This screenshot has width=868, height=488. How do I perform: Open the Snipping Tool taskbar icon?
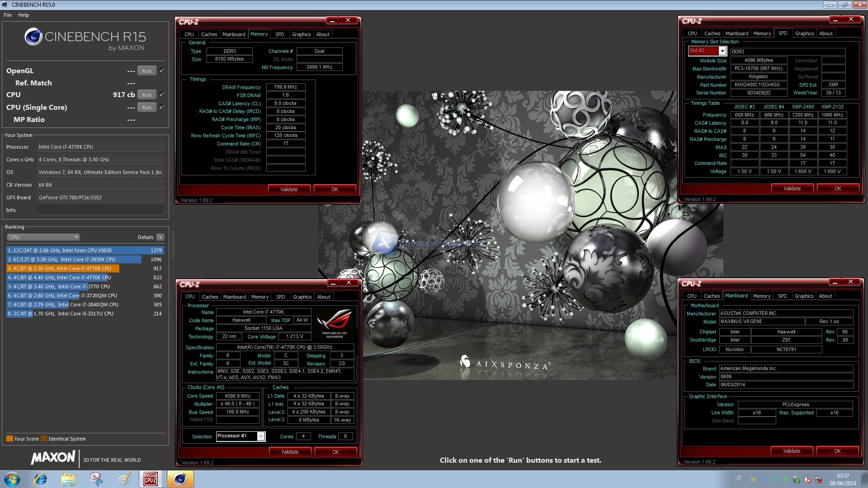(x=96, y=479)
